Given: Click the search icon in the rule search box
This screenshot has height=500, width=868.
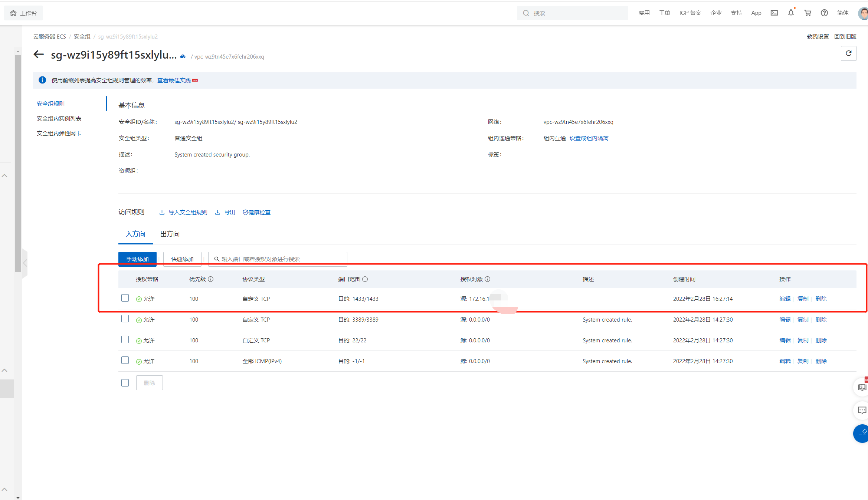Looking at the screenshot, I should click(x=217, y=259).
